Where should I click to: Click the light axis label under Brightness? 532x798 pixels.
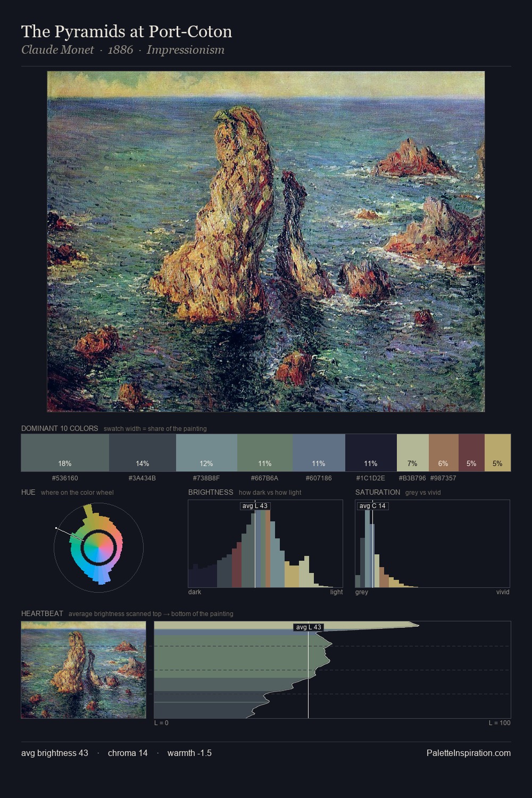click(x=336, y=592)
